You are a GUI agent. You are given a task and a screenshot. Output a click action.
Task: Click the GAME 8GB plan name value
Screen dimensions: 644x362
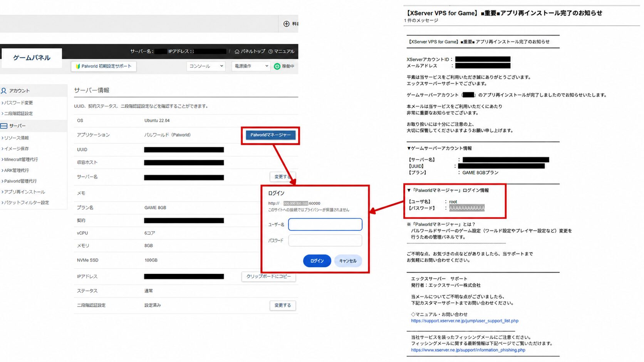pyautogui.click(x=155, y=208)
